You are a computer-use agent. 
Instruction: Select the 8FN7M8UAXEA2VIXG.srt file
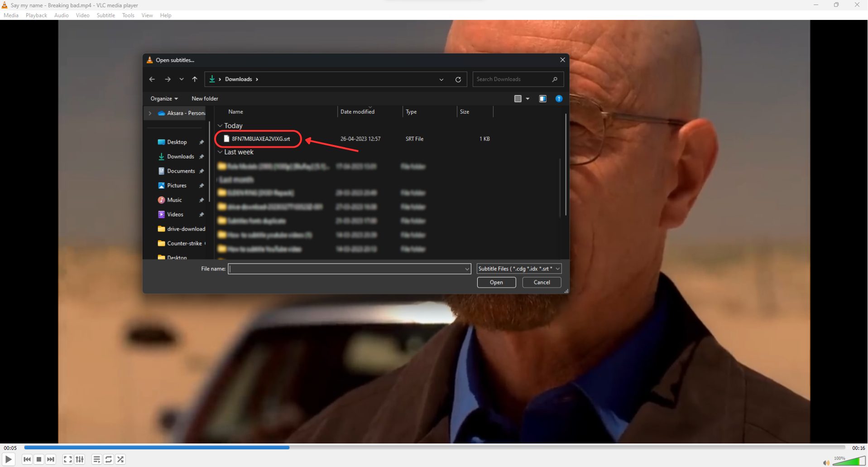point(261,139)
